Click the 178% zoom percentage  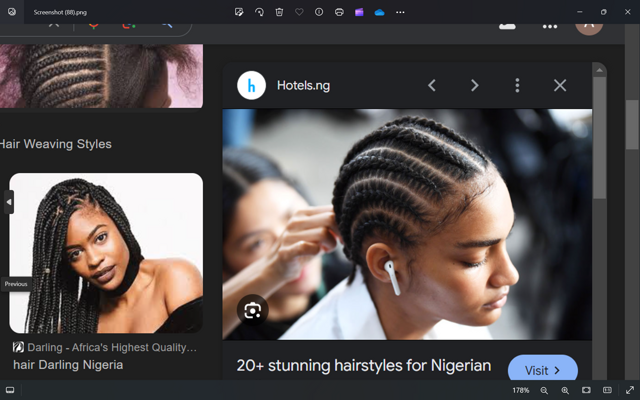[x=521, y=390]
